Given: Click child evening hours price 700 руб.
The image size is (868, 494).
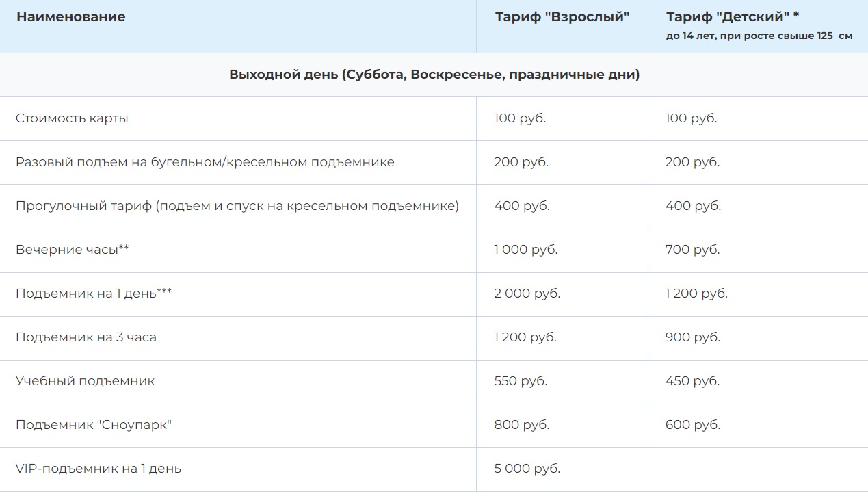Looking at the screenshot, I should (x=692, y=250).
